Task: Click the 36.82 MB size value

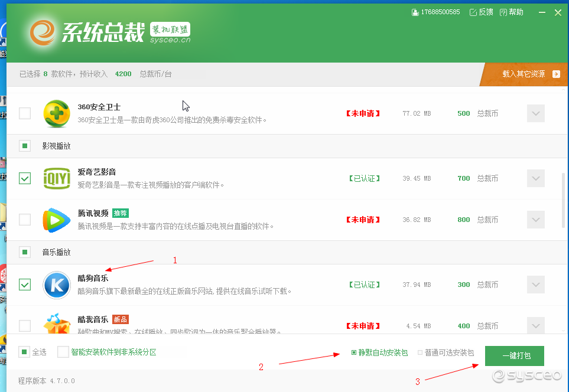Action: coord(417,220)
